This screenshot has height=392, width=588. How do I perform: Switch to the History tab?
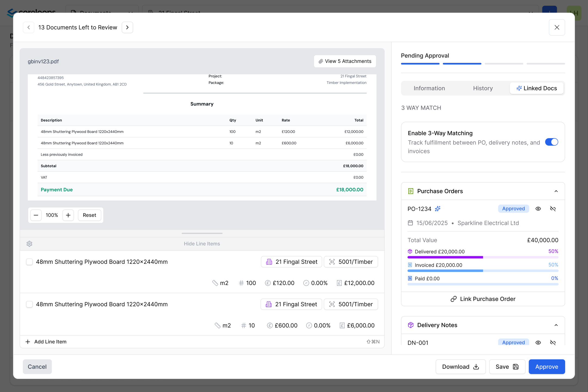click(x=483, y=88)
